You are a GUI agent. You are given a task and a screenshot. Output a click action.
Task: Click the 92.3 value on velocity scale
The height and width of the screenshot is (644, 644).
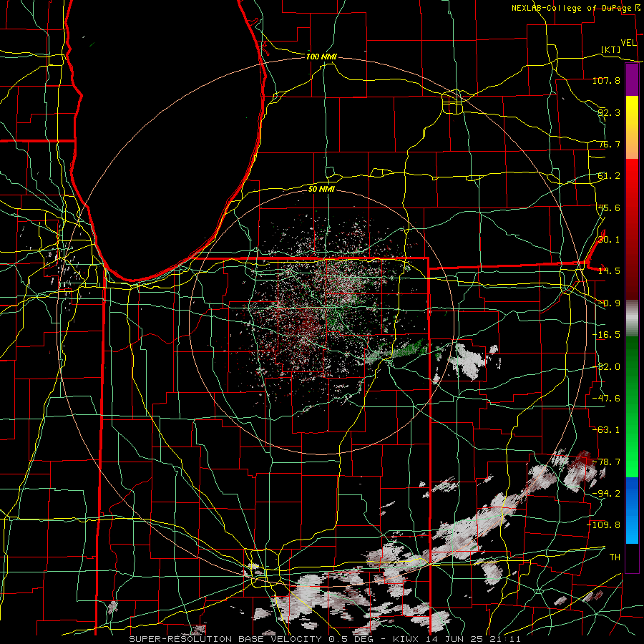pyautogui.click(x=609, y=112)
